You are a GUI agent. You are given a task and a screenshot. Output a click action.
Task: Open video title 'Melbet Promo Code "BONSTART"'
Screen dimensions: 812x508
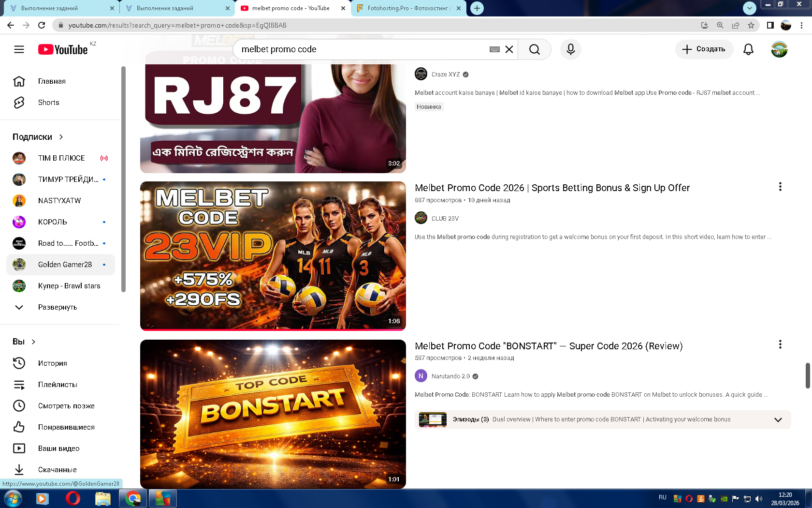[549, 346]
